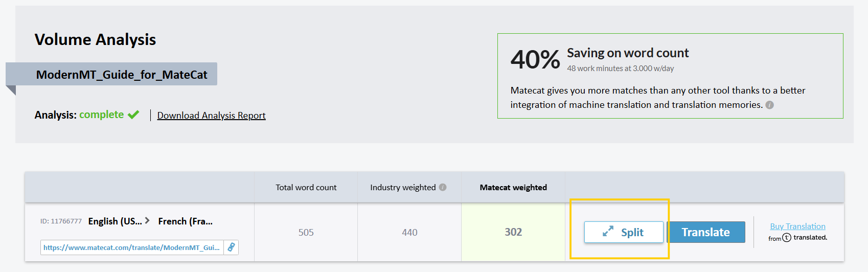The height and width of the screenshot is (272, 868).
Task: Click the Industry weighted column label
Action: [x=403, y=188]
